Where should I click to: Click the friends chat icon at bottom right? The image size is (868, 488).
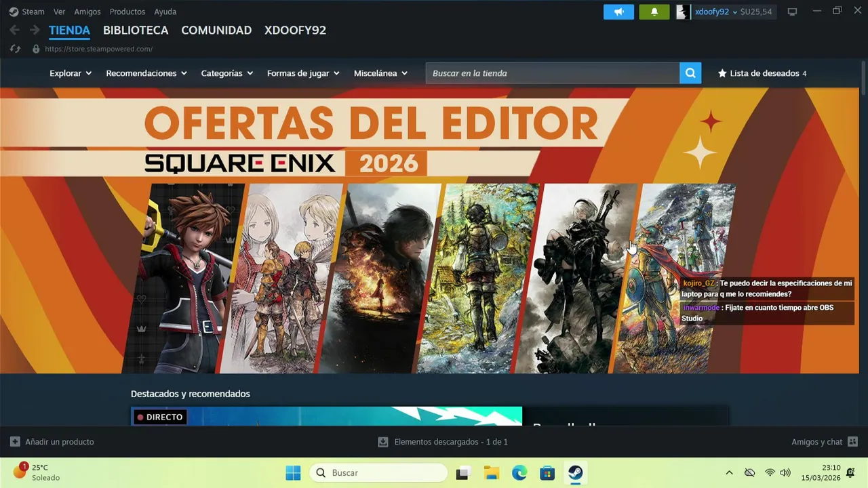click(852, 442)
